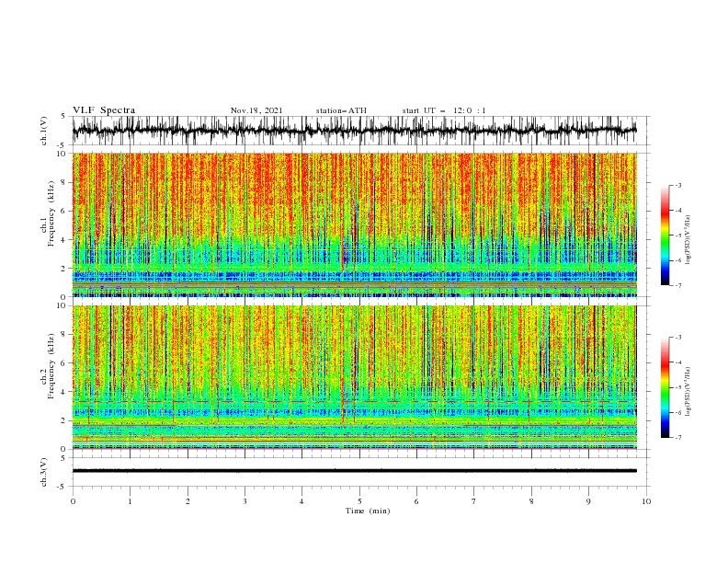Click the time axis tick label '5'
The image size is (728, 563).
(x=359, y=501)
